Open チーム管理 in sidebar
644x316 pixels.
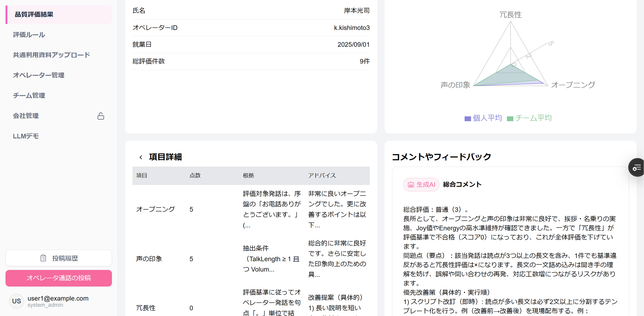click(x=29, y=96)
